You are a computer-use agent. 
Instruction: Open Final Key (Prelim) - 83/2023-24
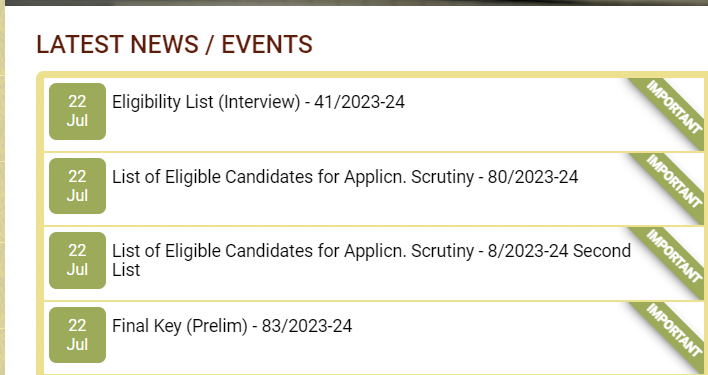click(x=232, y=326)
